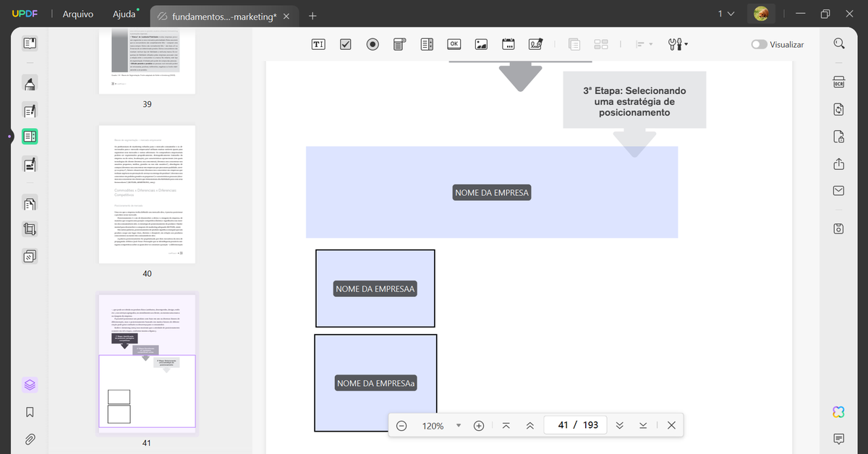This screenshot has height=454, width=868.
Task: Click the OCR recognize text icon
Action: [839, 82]
